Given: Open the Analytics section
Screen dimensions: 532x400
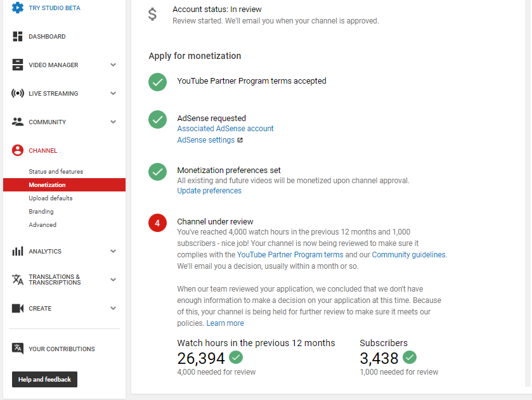Looking at the screenshot, I should tap(45, 251).
